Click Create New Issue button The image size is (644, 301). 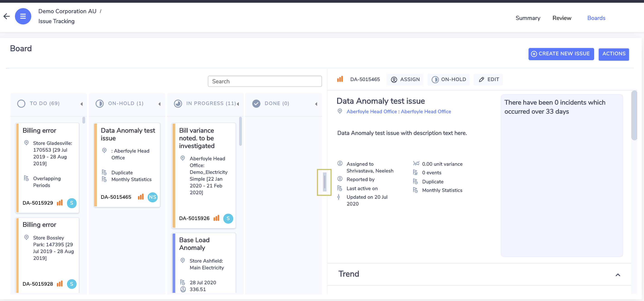click(561, 54)
